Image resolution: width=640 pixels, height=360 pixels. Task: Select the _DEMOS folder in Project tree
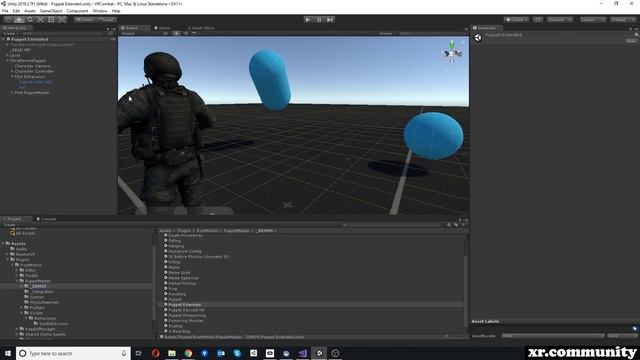pos(38,286)
